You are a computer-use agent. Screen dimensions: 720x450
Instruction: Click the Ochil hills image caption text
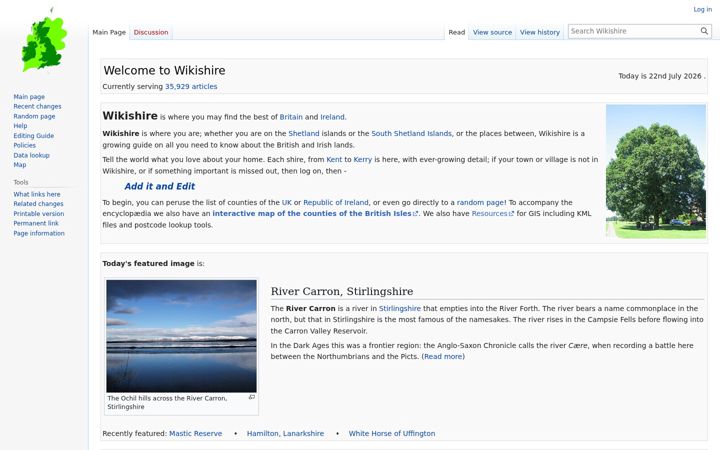coord(167,402)
